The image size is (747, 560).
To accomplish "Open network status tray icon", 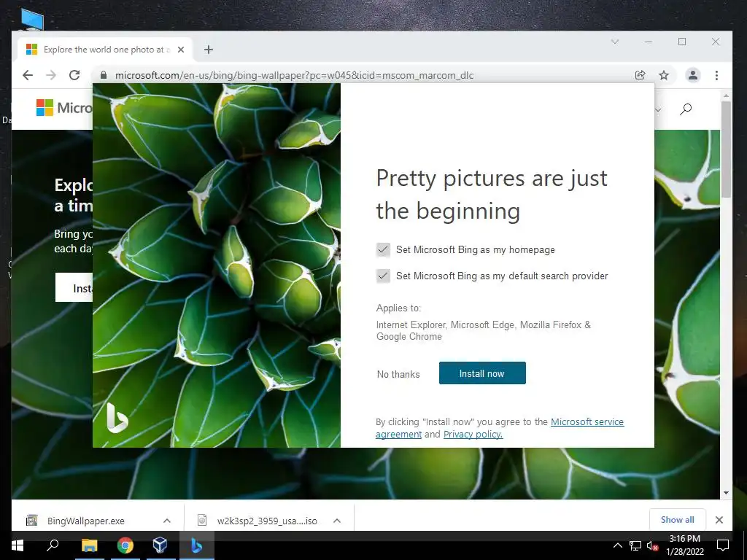I will tap(635, 545).
